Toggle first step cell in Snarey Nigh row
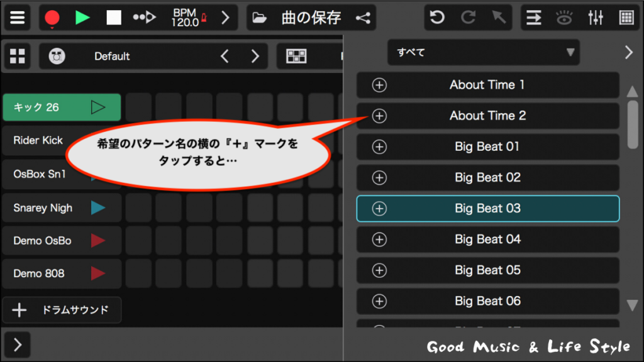Image resolution: width=644 pixels, height=362 pixels. 138,207
